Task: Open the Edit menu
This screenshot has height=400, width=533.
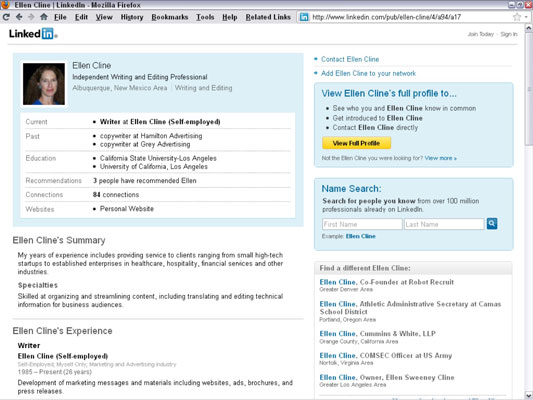Action: (81, 17)
